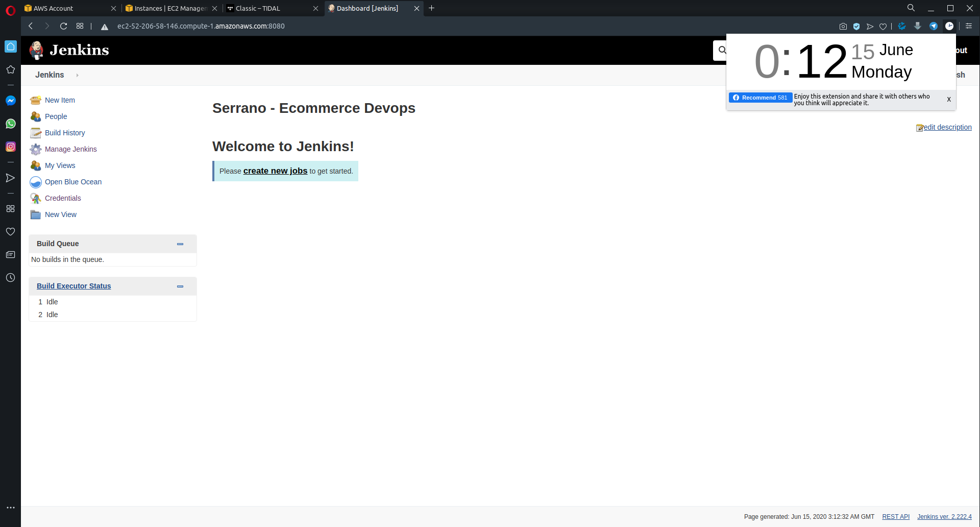
Task: Open the Easy Setup menu button
Action: coord(969,26)
